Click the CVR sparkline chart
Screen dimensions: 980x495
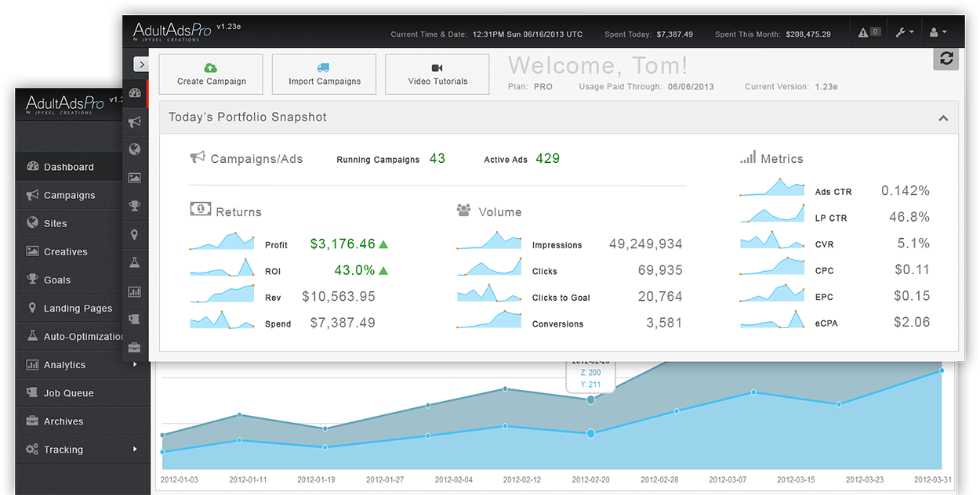773,240
